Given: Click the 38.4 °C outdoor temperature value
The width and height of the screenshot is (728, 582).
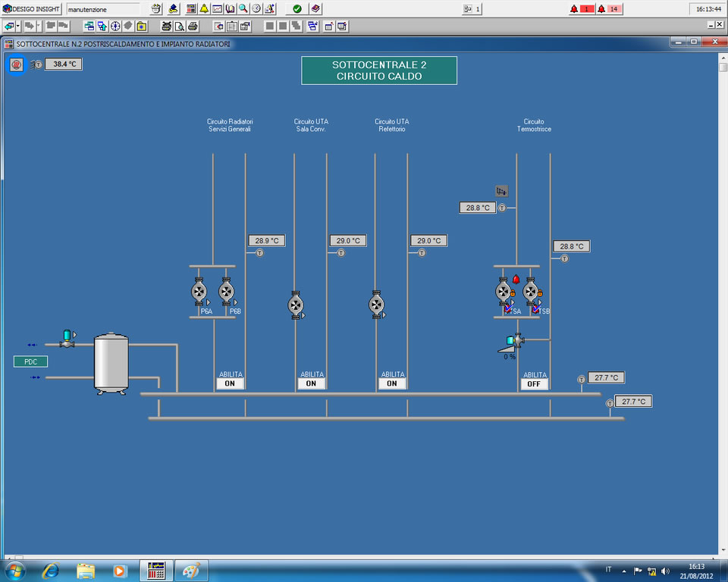Looking at the screenshot, I should click(64, 64).
